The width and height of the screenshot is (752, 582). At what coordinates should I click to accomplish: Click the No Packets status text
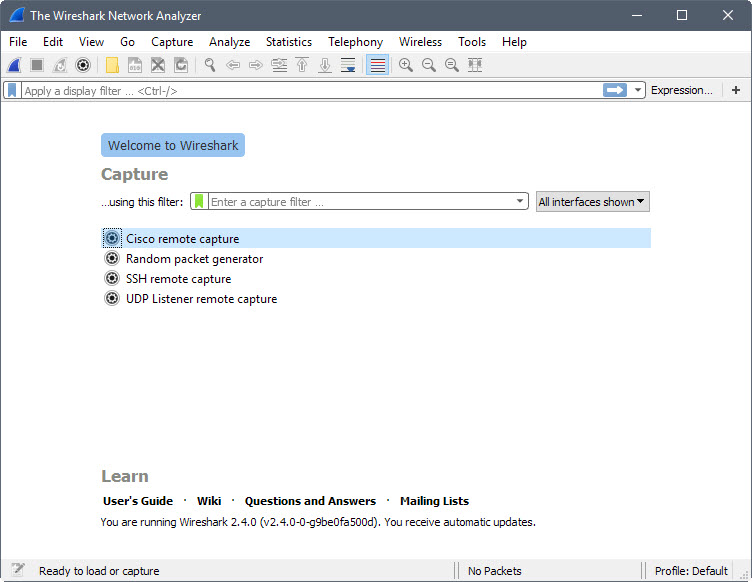point(494,571)
